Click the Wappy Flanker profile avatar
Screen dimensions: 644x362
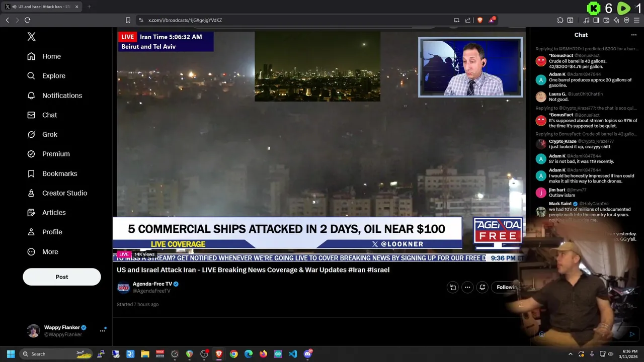(33, 331)
